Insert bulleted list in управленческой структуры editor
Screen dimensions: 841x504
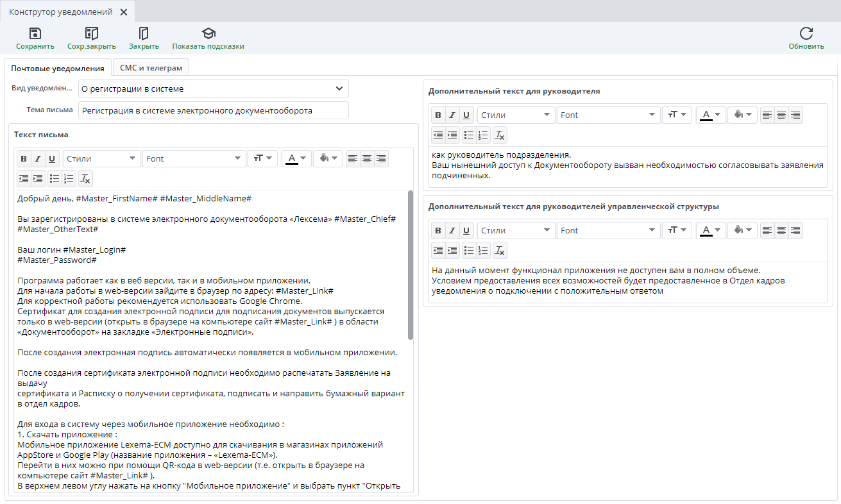pos(470,251)
